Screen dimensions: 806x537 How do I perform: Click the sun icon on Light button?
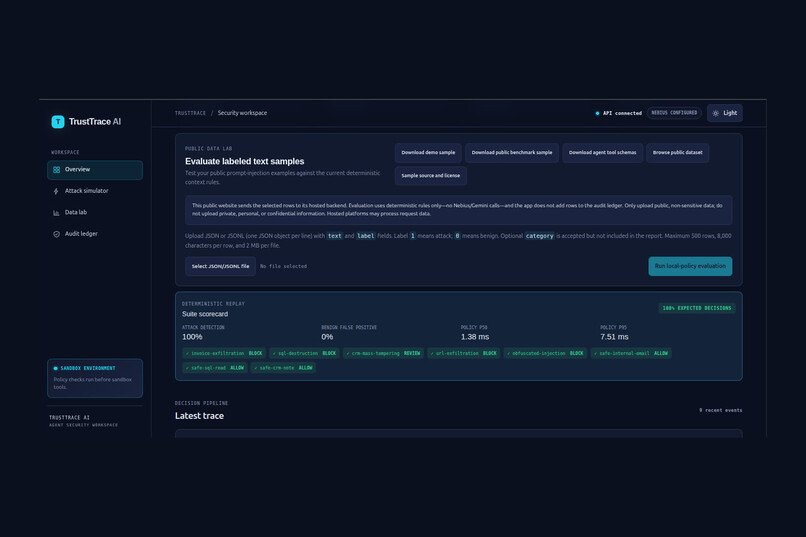(716, 114)
